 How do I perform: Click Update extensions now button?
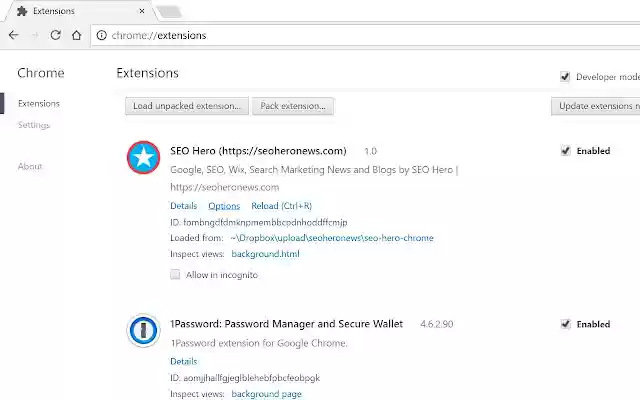coord(596,106)
